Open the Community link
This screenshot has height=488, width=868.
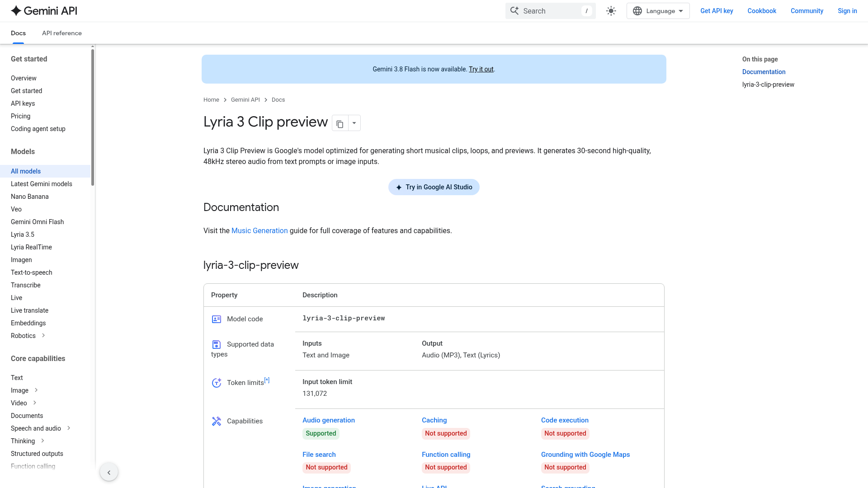pyautogui.click(x=807, y=11)
